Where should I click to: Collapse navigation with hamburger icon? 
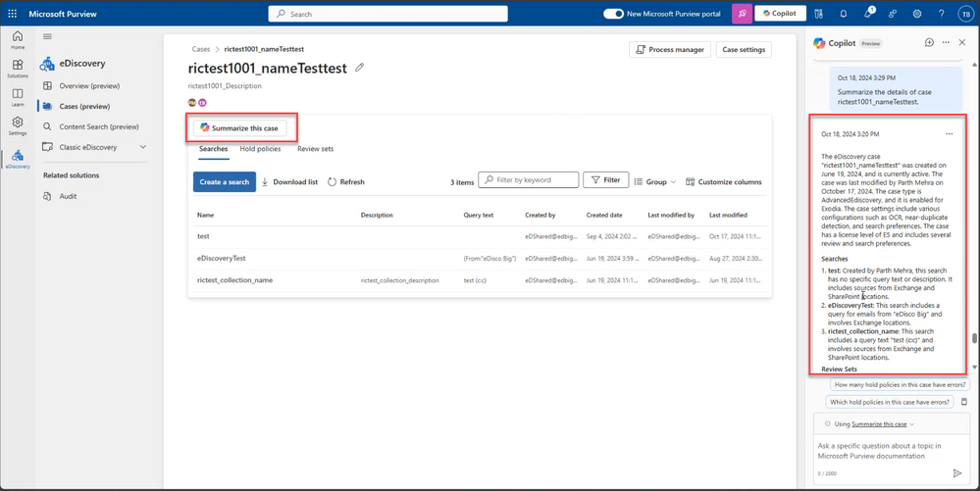point(47,37)
